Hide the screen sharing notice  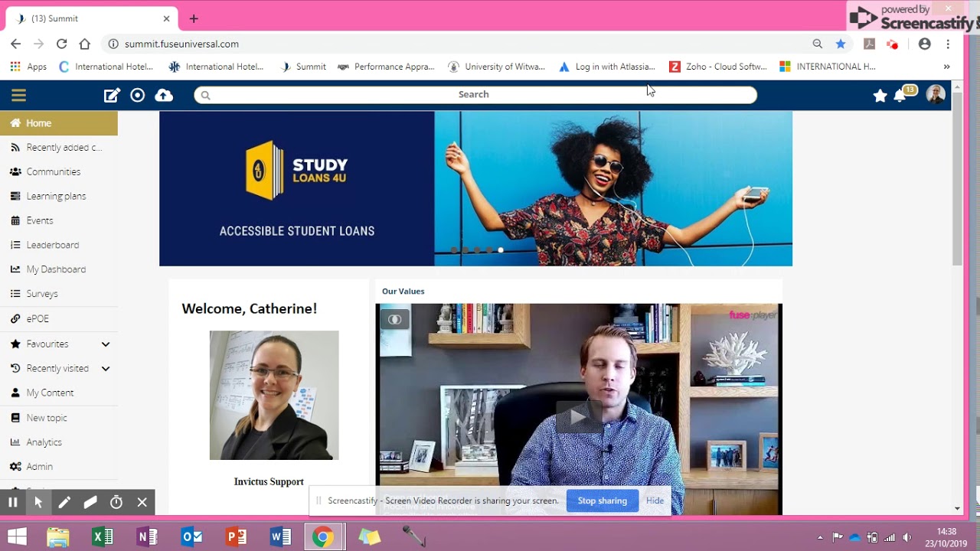coord(655,500)
